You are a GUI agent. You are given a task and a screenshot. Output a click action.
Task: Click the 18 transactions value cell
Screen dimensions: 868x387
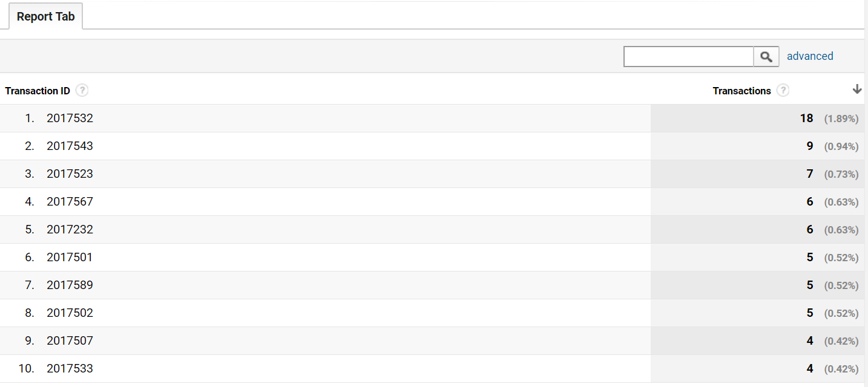[x=806, y=119]
